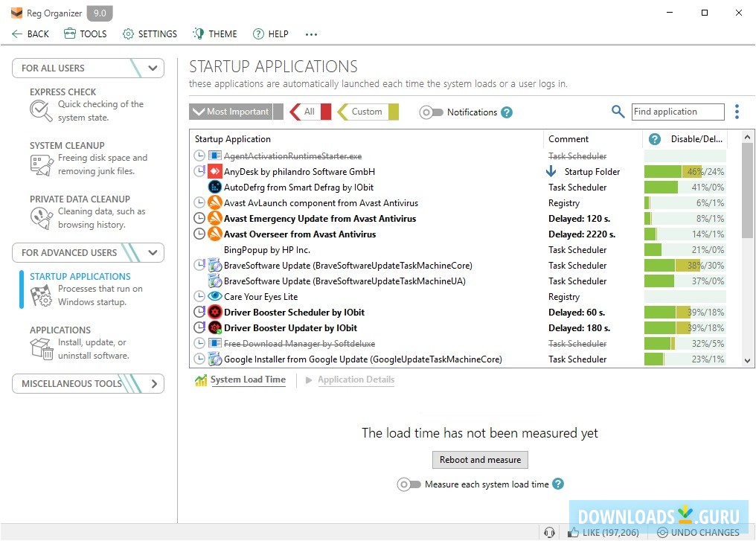The width and height of the screenshot is (756, 541).
Task: Click the help icon beside Measure each load
Action: (x=558, y=484)
